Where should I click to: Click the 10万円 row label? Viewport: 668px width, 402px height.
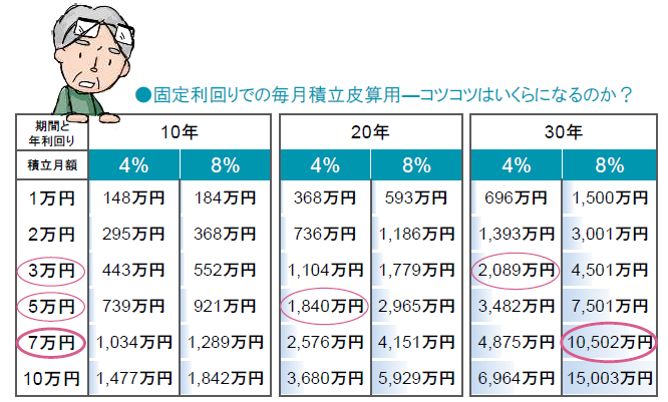click(52, 379)
